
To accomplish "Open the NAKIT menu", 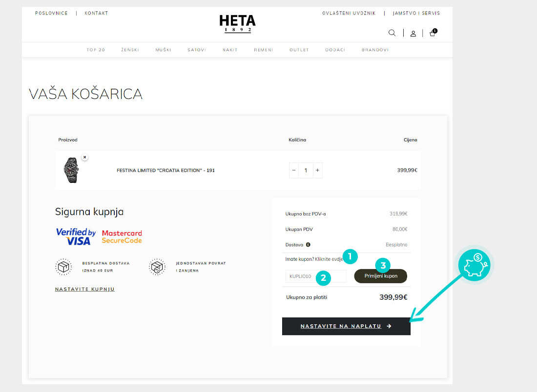I will point(230,50).
